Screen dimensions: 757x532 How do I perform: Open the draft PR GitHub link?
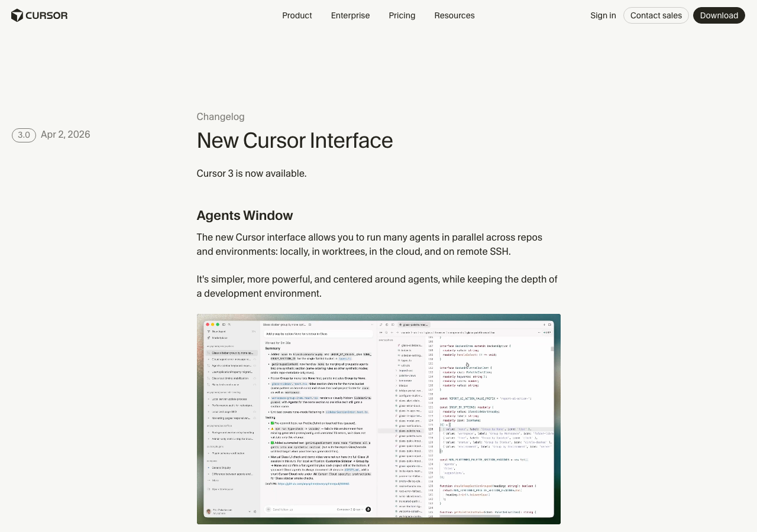(313, 484)
